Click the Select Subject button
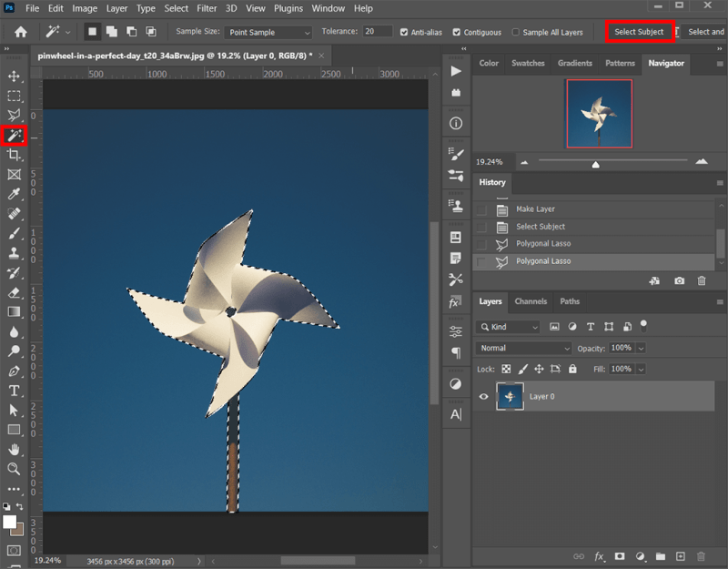 point(639,32)
